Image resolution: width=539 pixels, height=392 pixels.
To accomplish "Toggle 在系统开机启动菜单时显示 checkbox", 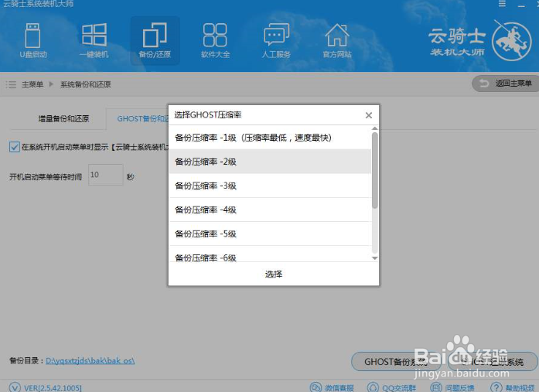I will [x=14, y=147].
